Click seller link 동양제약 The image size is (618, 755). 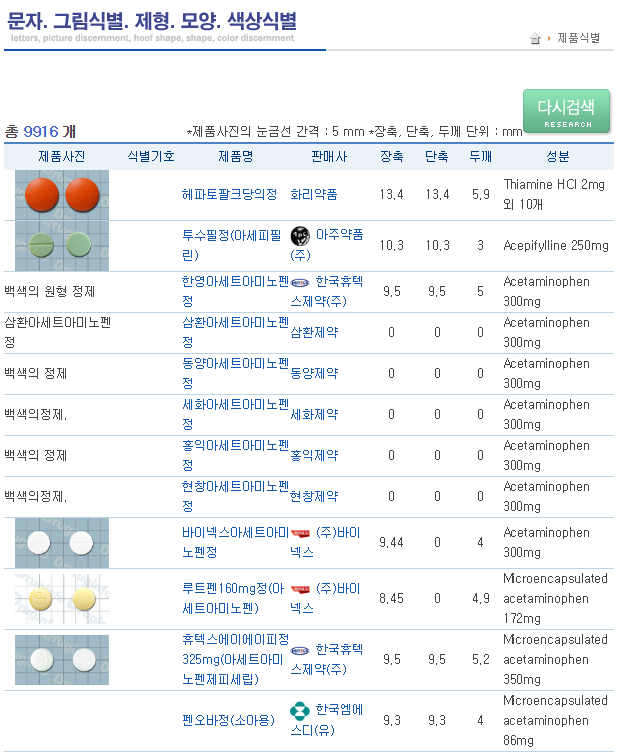314,373
